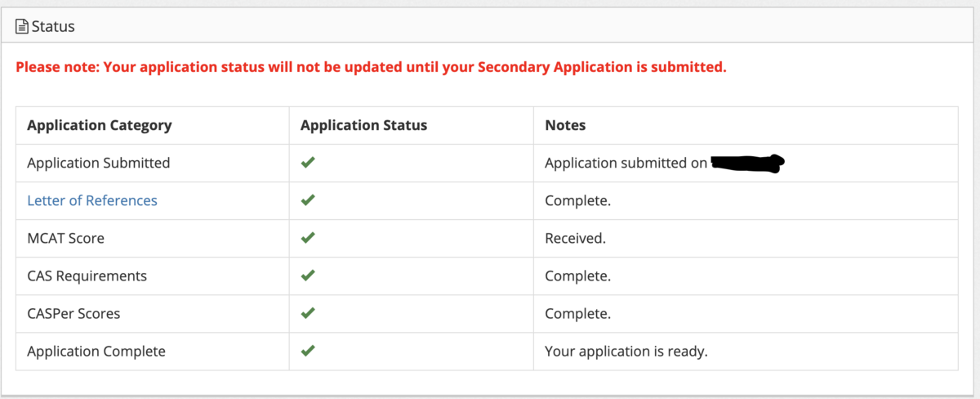Select the Application Submitted row label
Image resolution: width=980 pixels, height=399 pixels.
point(99,163)
